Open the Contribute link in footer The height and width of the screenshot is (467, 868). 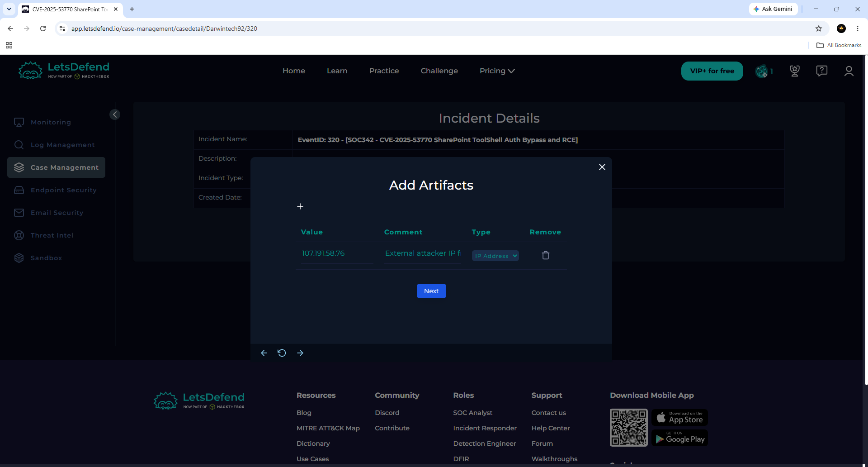(392, 428)
